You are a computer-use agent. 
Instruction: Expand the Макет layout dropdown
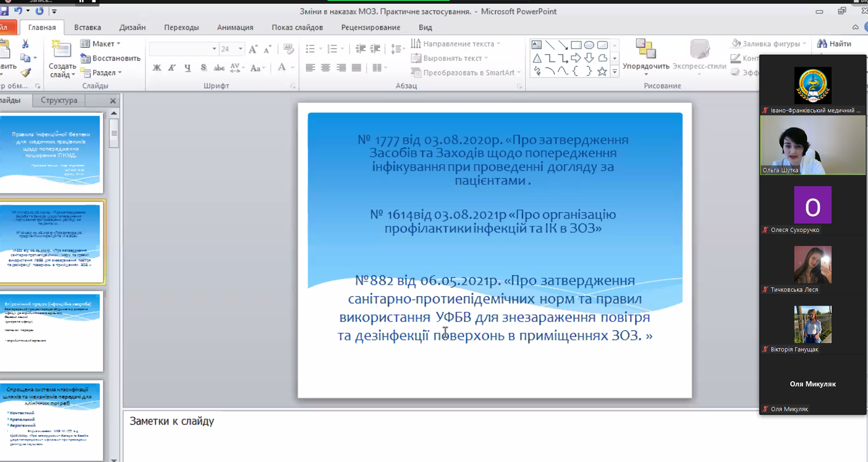click(101, 44)
